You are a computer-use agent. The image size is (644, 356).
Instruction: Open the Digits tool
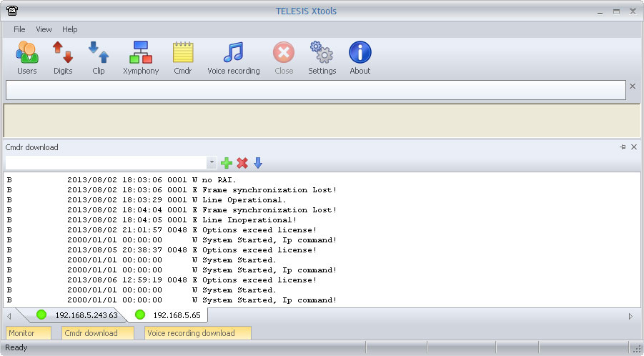tap(63, 58)
